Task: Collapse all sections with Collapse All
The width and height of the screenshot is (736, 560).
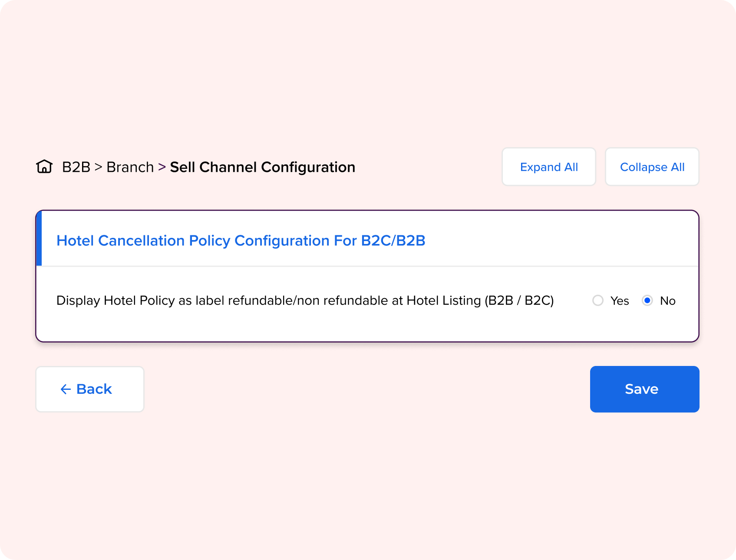Action: pos(652,167)
